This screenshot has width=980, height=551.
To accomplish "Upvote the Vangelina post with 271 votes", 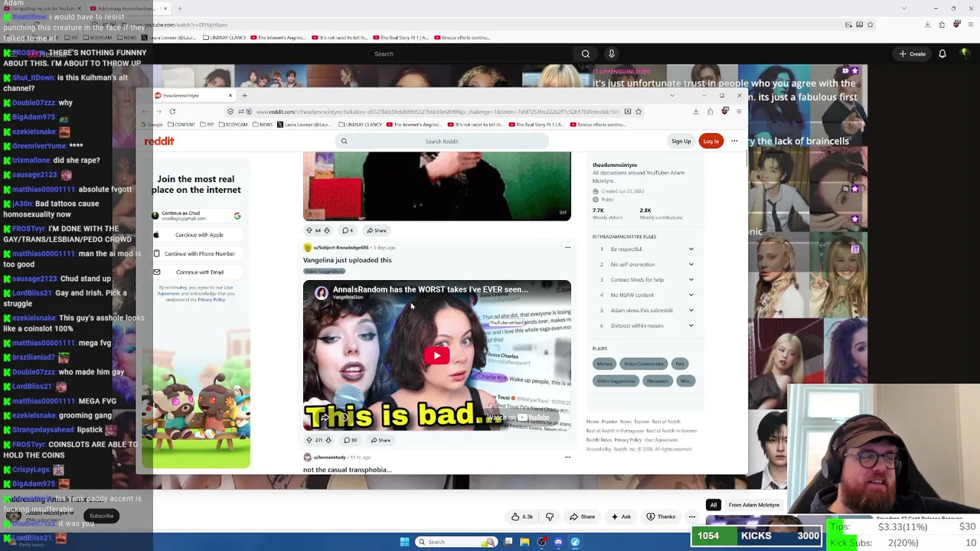I will point(309,440).
